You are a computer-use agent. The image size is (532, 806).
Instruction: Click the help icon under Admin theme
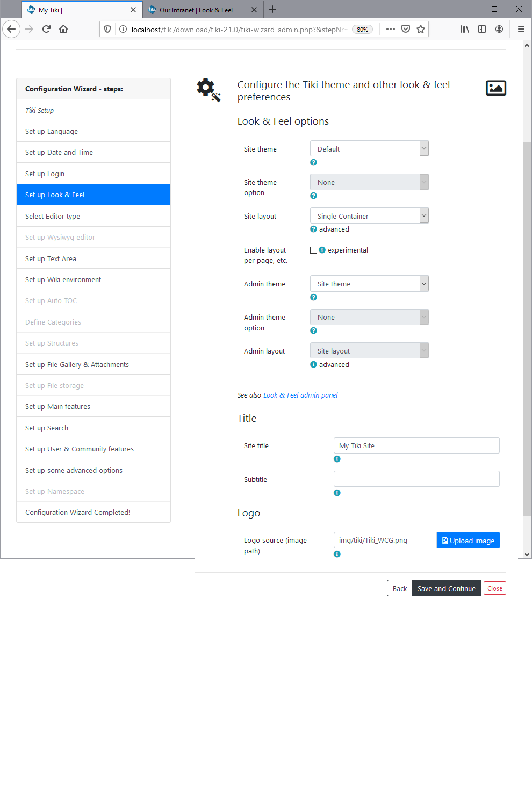(x=313, y=297)
